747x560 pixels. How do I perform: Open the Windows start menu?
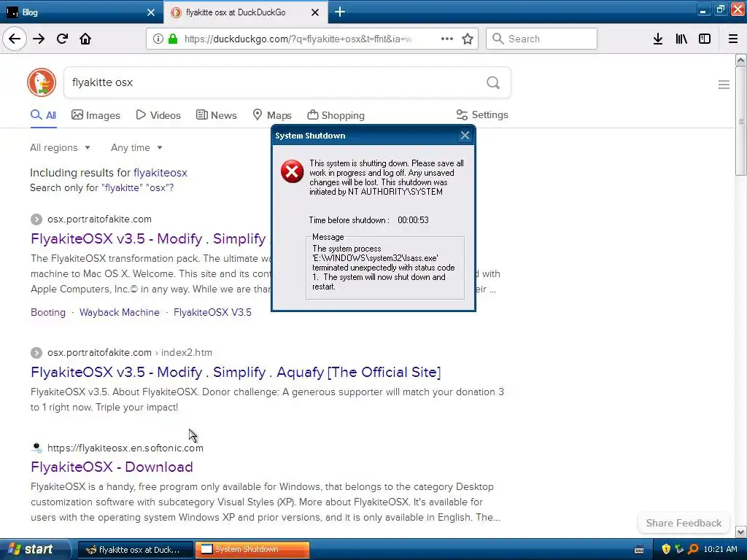(x=34, y=549)
